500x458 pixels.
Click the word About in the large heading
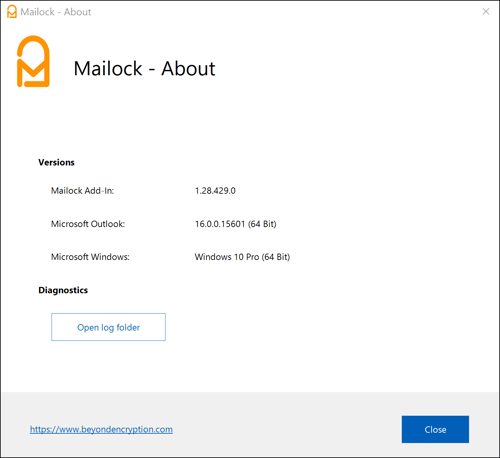pos(188,69)
